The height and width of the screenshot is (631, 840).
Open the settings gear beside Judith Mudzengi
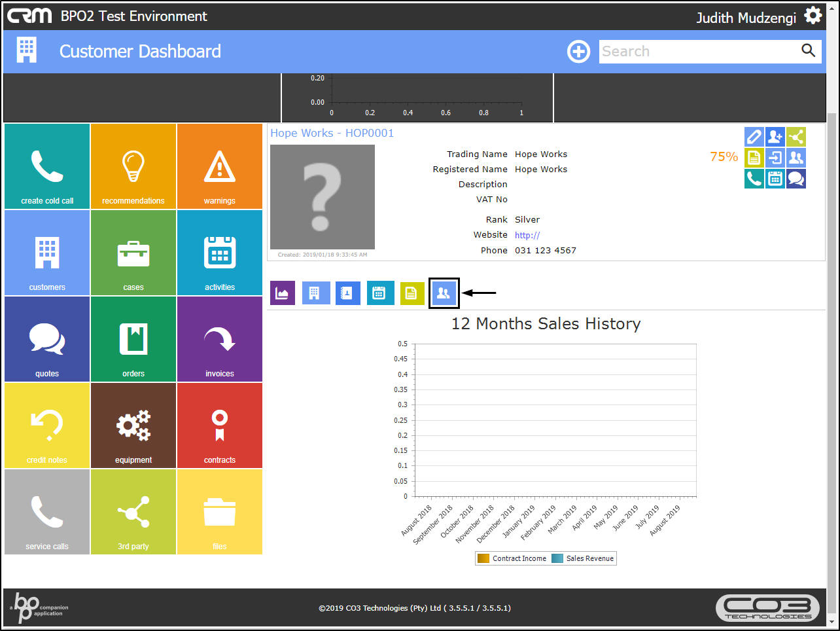(813, 16)
